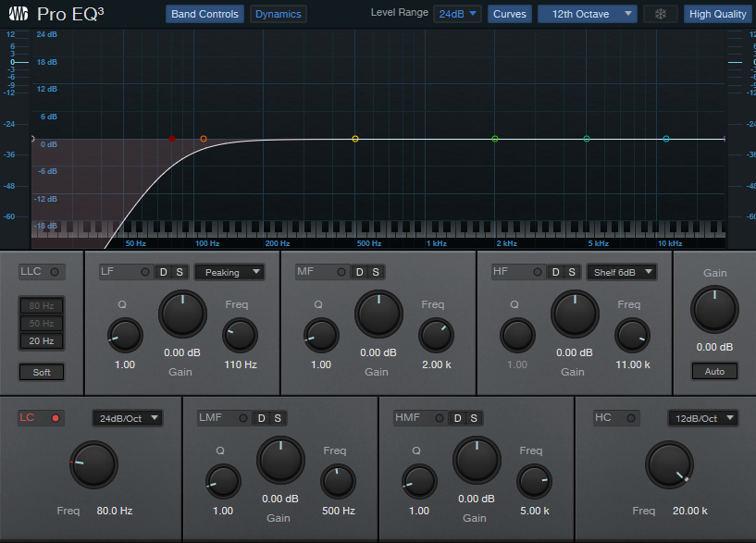Viewport: 756px width, 543px height.
Task: Select the LLC 20 Hz option
Action: click(42, 341)
